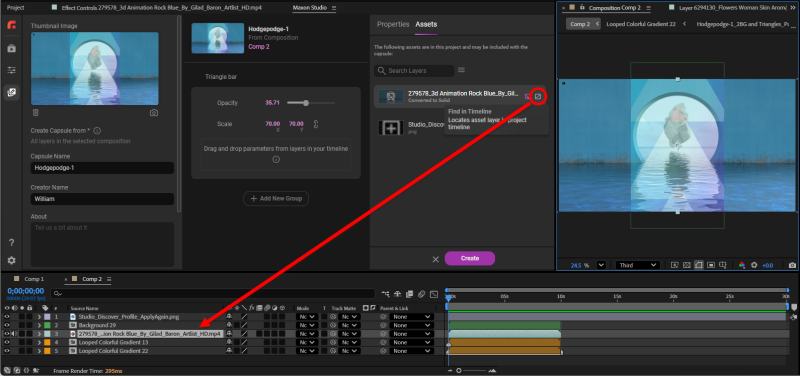This screenshot has width=800, height=376.
Task: Expand Looped Colorful Gradient 22 properties
Action: pos(39,351)
